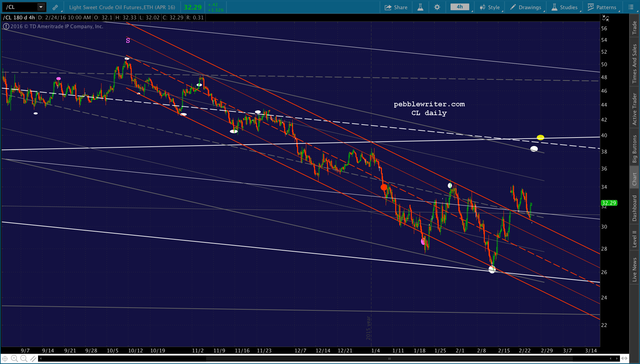The height and width of the screenshot is (364, 640).
Task: Click the 'D: 2/24/16 10:00 AM' date readout
Action: point(65,17)
